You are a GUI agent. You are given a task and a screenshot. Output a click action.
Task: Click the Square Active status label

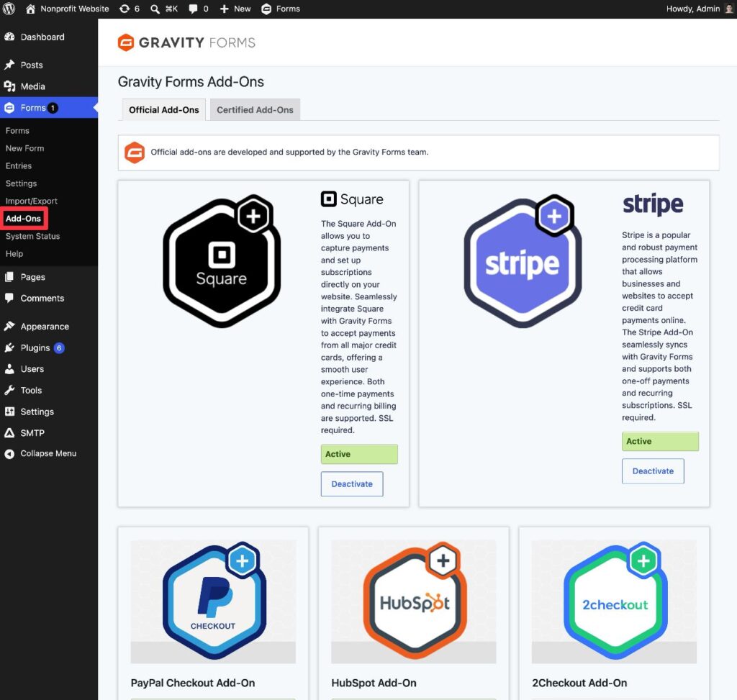pos(359,454)
